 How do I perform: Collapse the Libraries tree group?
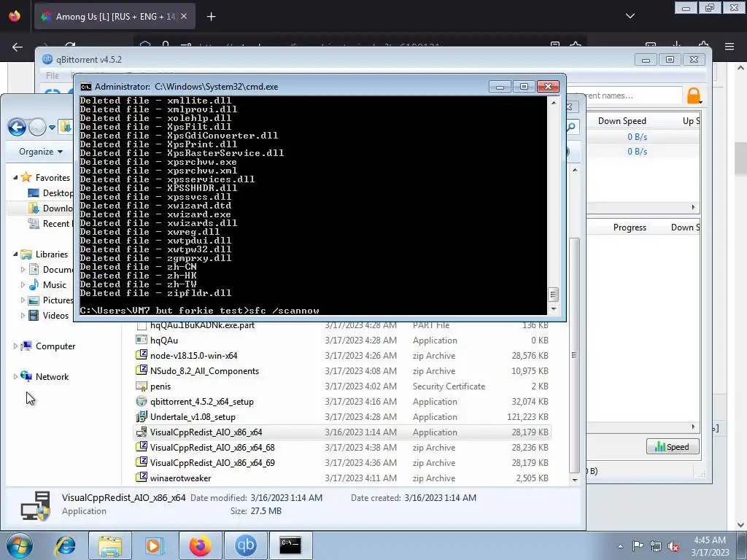click(15, 254)
